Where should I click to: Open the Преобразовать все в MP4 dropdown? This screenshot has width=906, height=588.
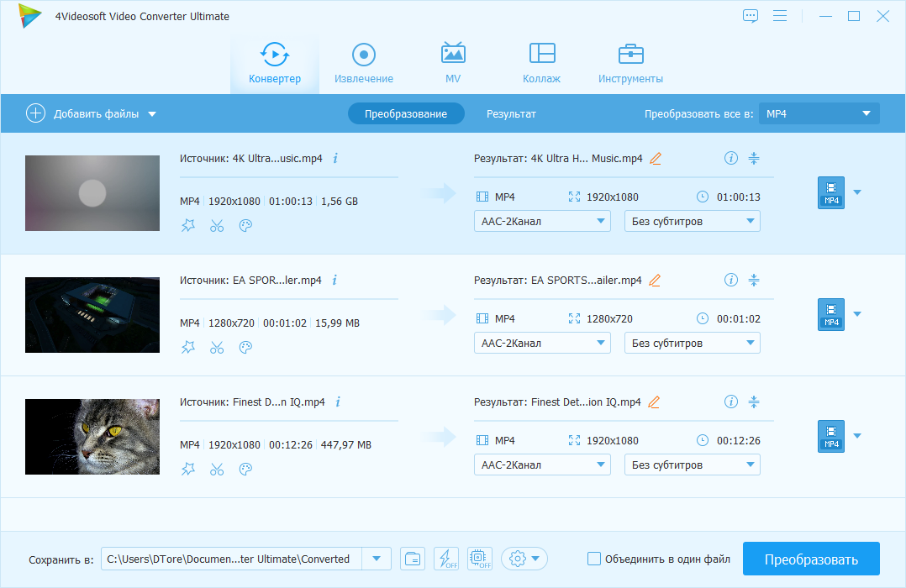(819, 113)
